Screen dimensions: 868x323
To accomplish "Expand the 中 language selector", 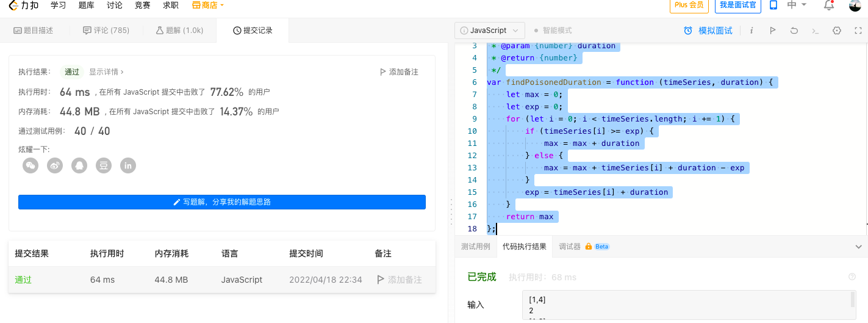I will 797,5.
